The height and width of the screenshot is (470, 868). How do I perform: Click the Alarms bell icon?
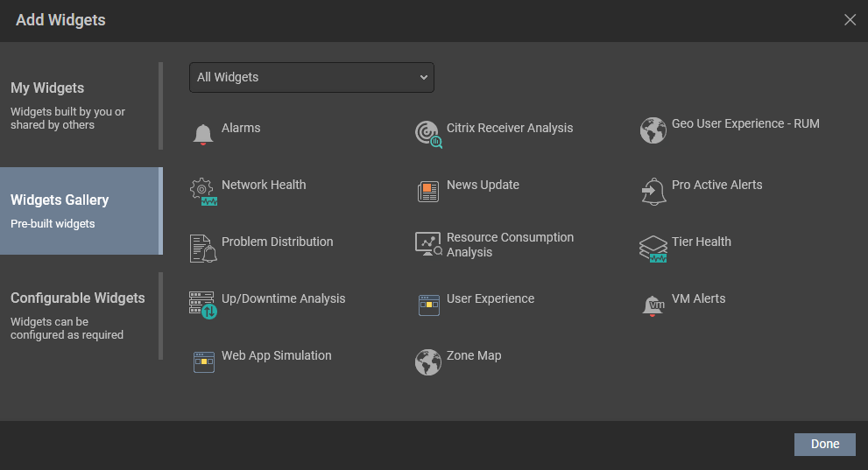click(x=203, y=135)
